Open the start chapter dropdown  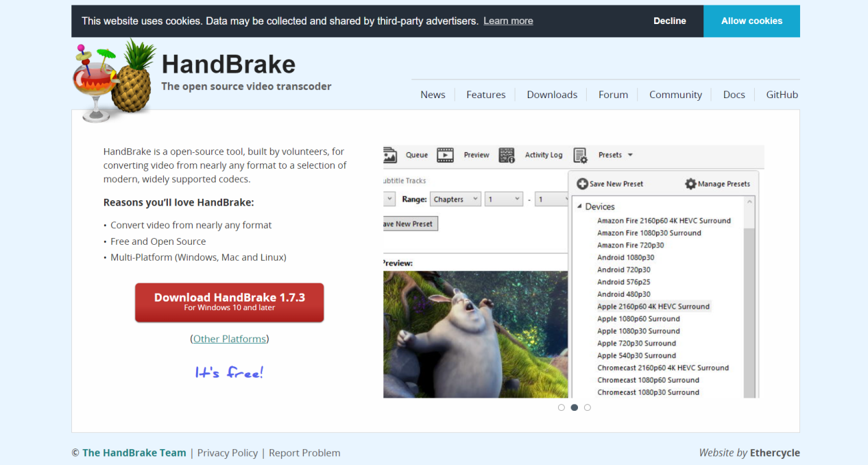tap(505, 200)
